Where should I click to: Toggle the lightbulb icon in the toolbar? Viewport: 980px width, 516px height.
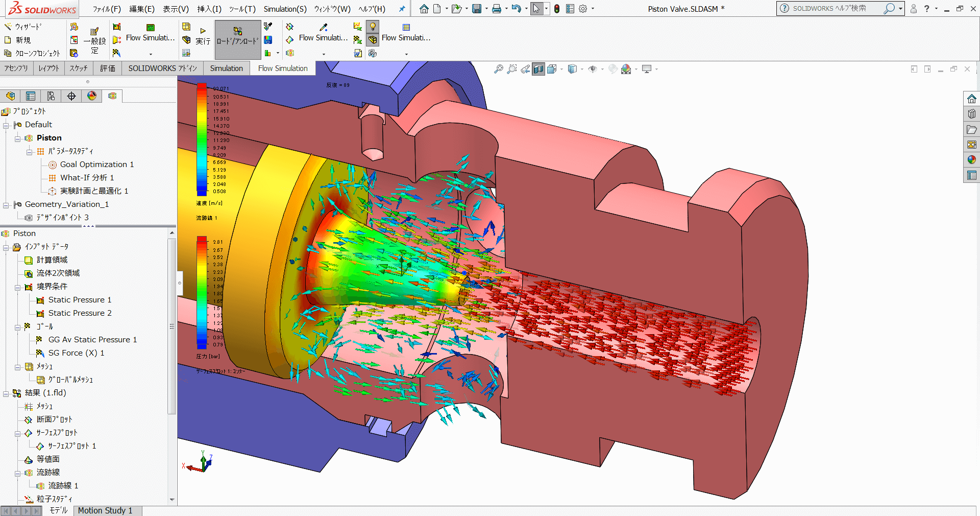(373, 27)
